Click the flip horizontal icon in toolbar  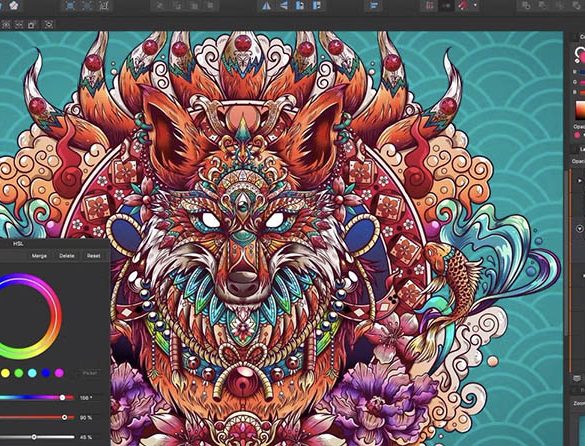pyautogui.click(x=266, y=6)
